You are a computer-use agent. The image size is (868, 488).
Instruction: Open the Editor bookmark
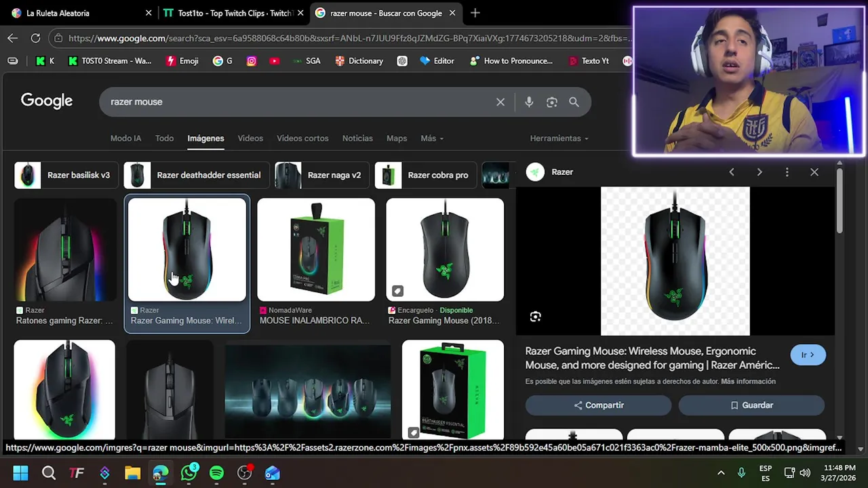click(437, 61)
